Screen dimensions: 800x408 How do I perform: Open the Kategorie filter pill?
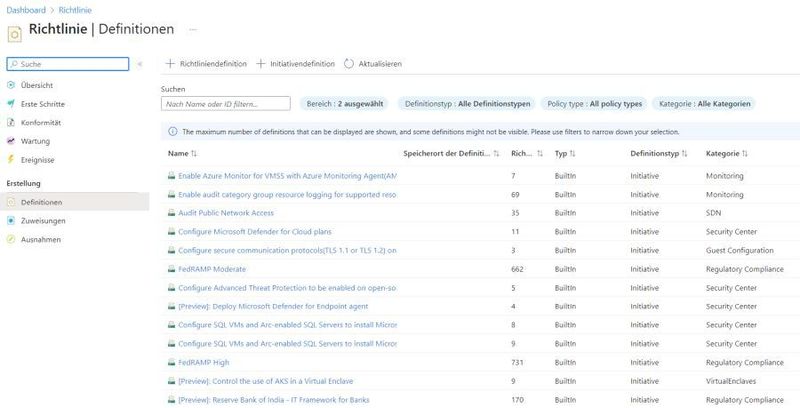tap(705, 104)
